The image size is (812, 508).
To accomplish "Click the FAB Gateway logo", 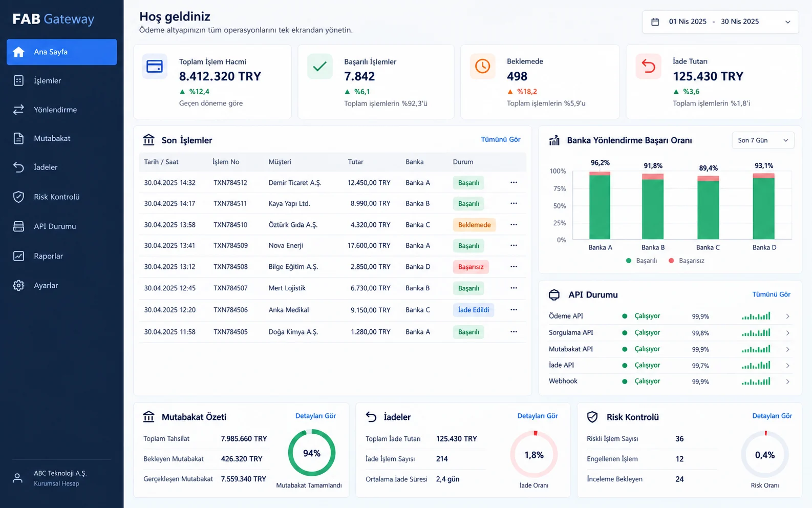I will 53,19.
